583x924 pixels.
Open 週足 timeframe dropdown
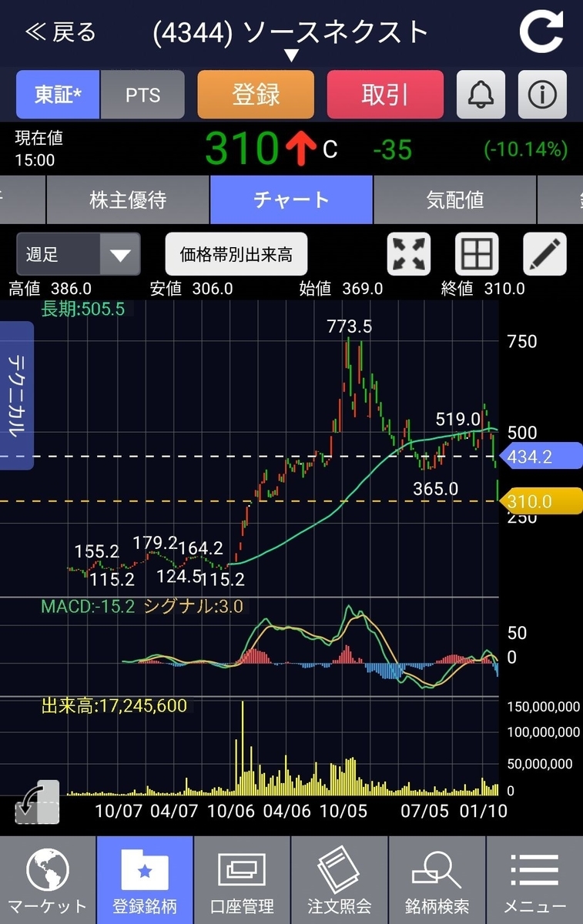click(x=79, y=254)
